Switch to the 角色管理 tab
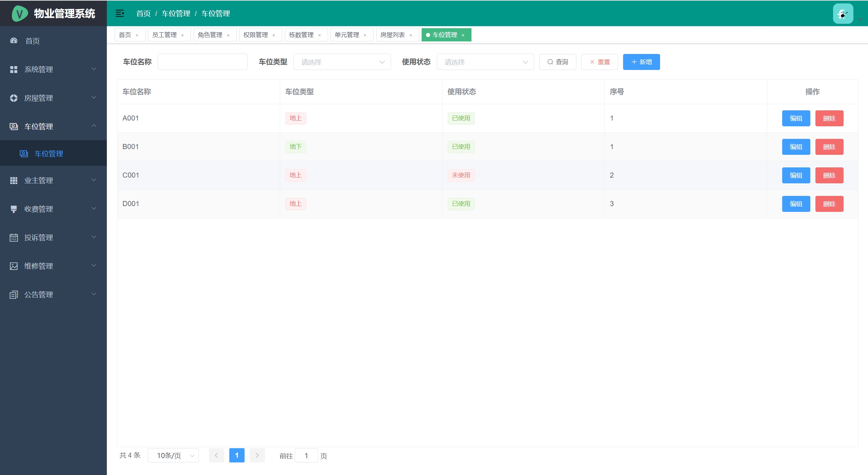Viewport: 868px width, 475px height. (210, 35)
